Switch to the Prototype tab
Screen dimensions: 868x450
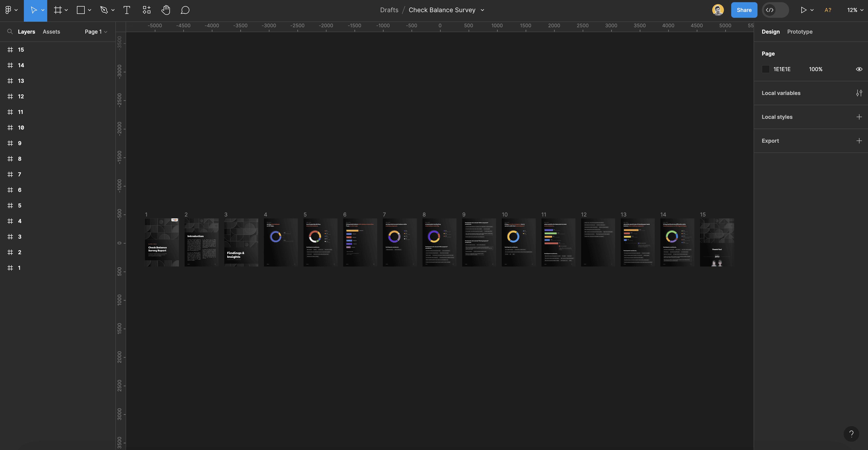point(800,32)
